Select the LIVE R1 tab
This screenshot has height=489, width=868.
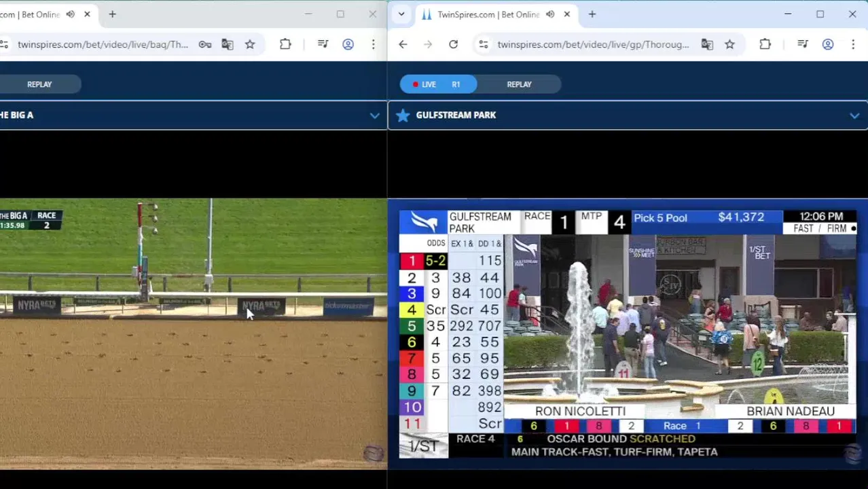pyautogui.click(x=438, y=84)
